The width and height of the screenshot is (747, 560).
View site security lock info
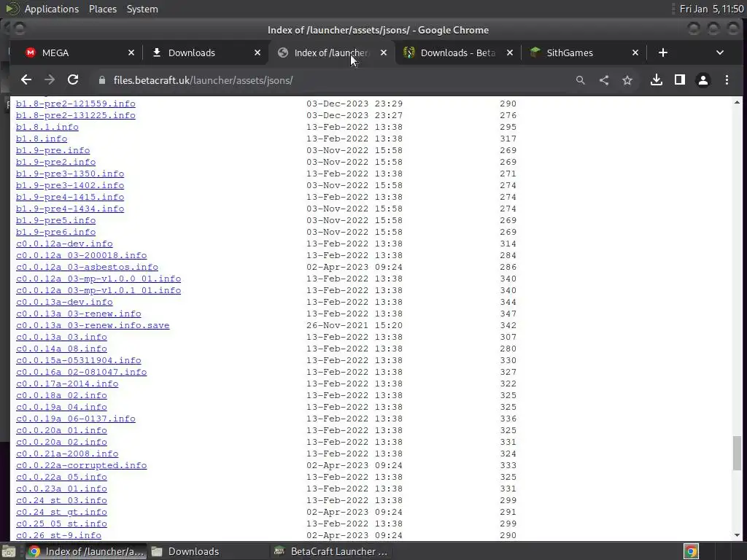(x=101, y=80)
